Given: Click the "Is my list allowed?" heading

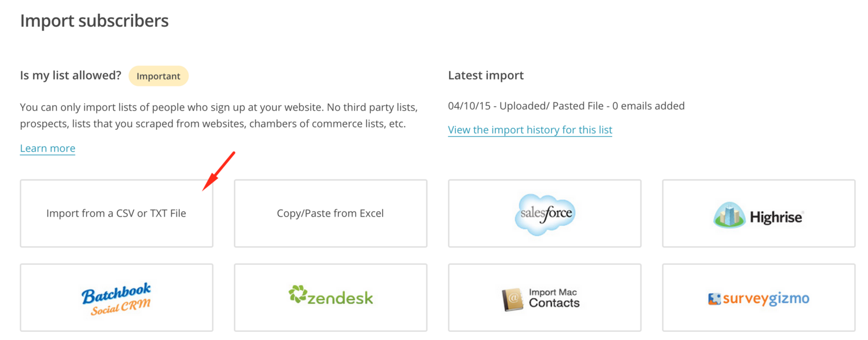Looking at the screenshot, I should tap(71, 75).
